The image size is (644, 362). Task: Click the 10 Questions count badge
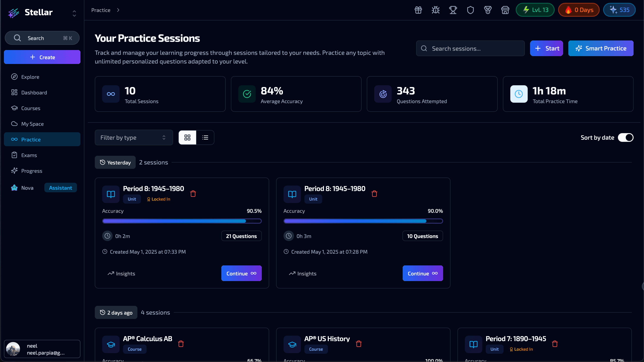[x=422, y=236]
